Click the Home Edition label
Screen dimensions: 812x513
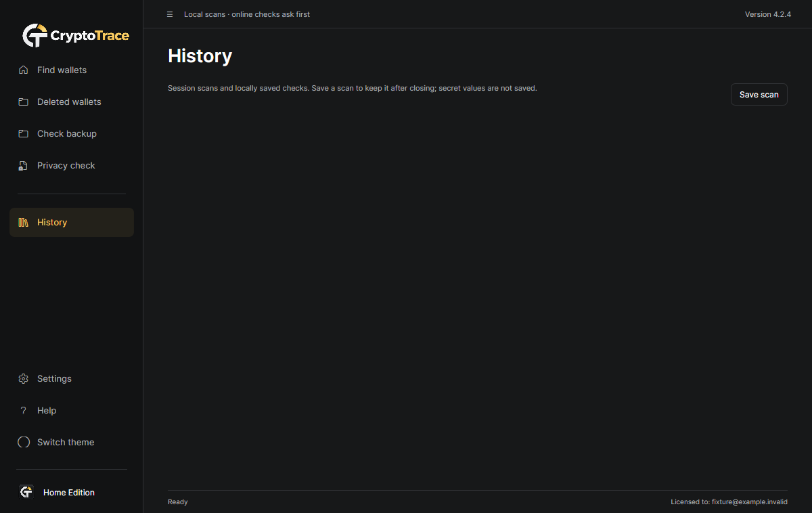[69, 493]
